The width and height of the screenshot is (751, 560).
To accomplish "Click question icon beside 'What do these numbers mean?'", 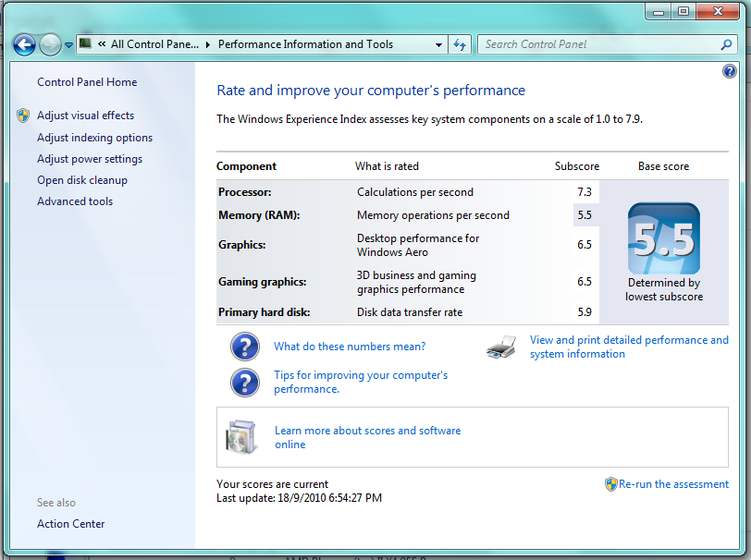I will point(244,347).
